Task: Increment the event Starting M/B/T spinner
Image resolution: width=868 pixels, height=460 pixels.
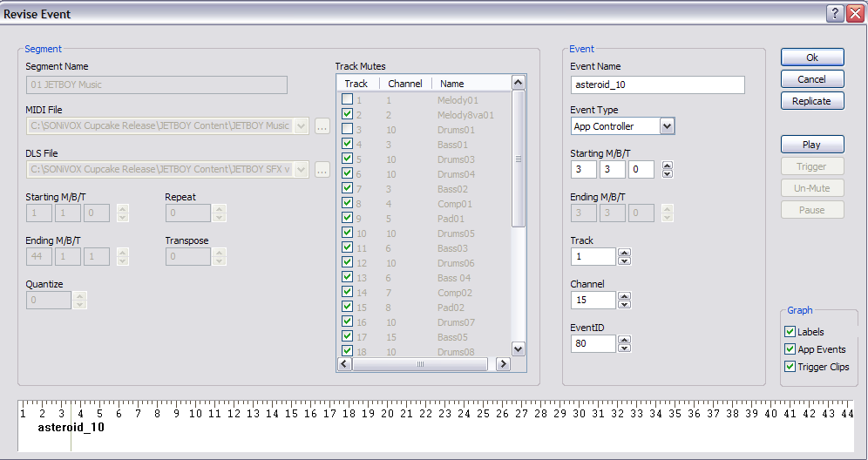Action: click(x=667, y=166)
